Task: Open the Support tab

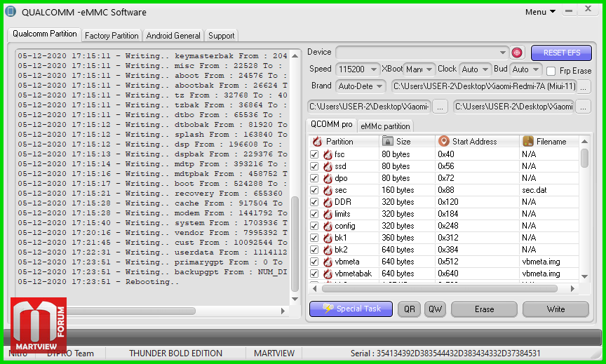Action: [x=221, y=36]
